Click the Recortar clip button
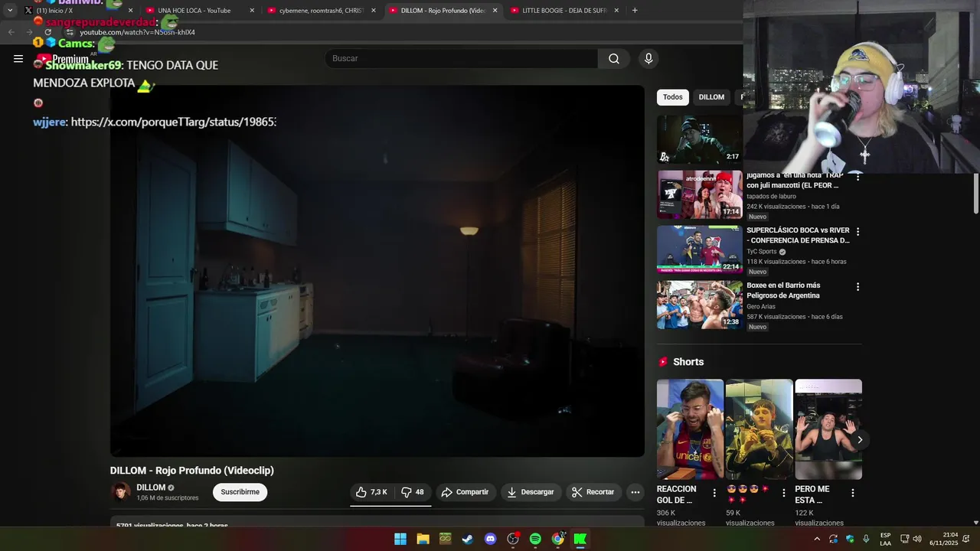 (x=593, y=492)
